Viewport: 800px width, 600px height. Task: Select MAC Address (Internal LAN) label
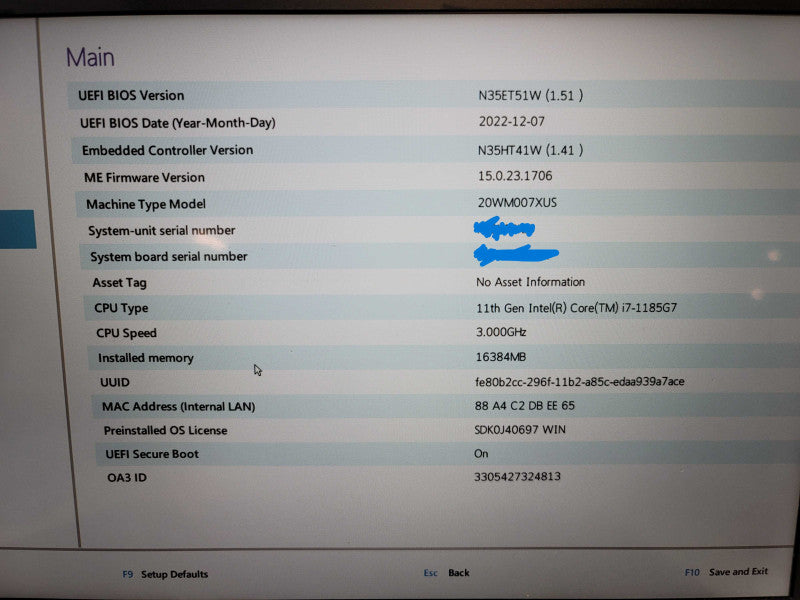click(179, 407)
